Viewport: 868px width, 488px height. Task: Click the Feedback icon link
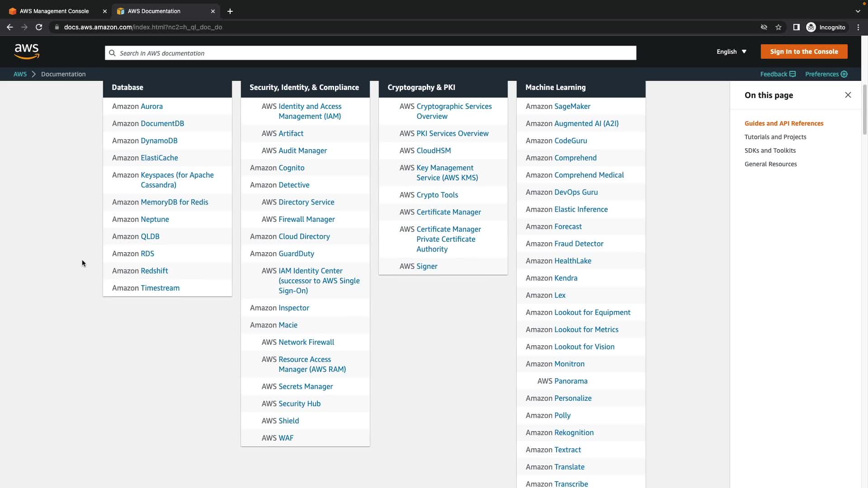(792, 74)
